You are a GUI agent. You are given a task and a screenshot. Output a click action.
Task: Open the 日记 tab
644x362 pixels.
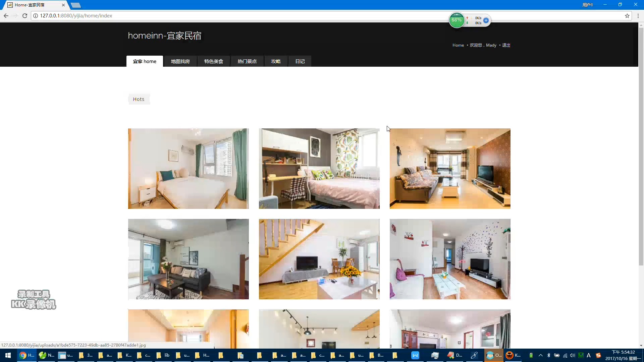coord(300,61)
